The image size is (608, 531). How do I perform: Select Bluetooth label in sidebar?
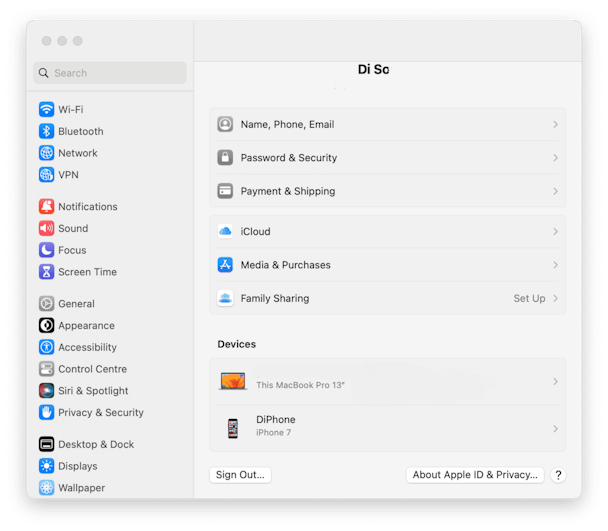pos(81,131)
